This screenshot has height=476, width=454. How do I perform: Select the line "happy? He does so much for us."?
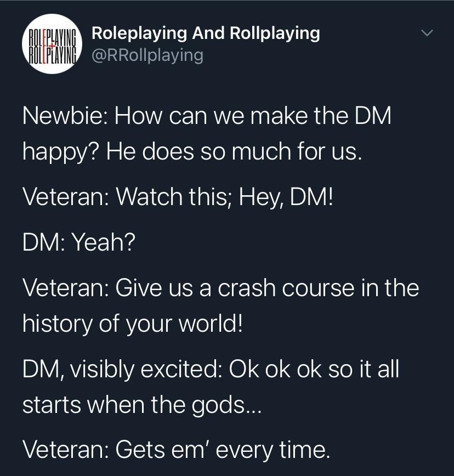(x=192, y=151)
